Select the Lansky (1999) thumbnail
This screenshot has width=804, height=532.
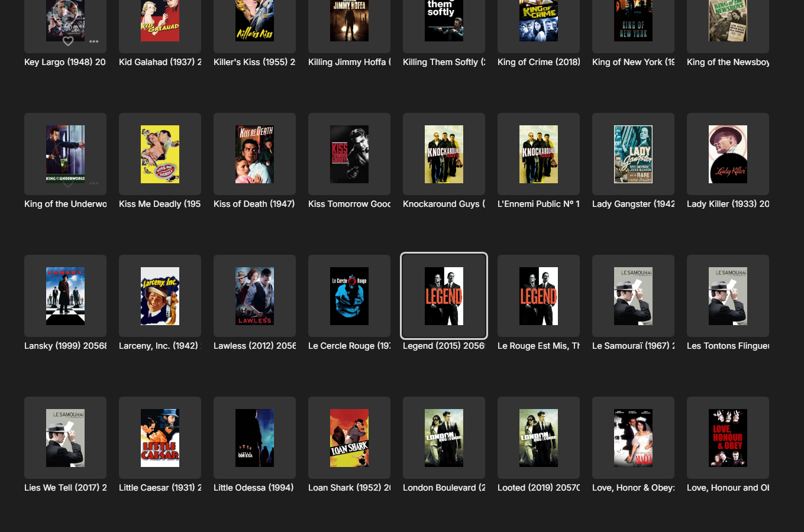65,296
